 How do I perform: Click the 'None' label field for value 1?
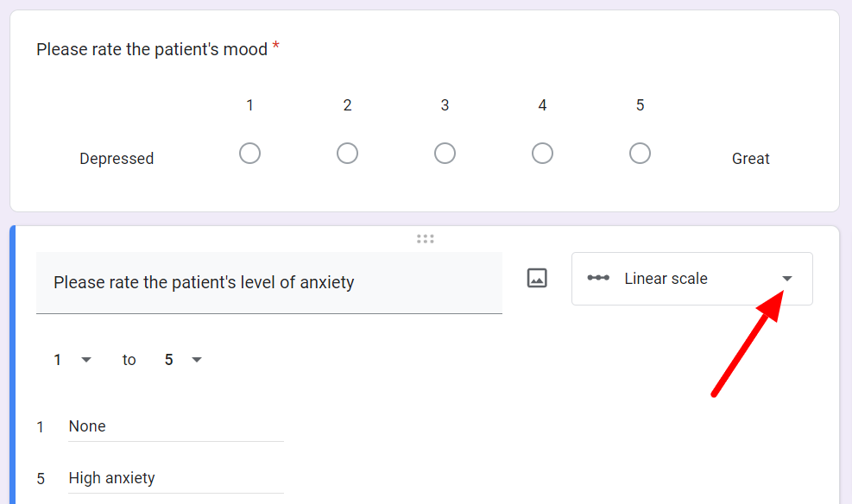pos(176,427)
